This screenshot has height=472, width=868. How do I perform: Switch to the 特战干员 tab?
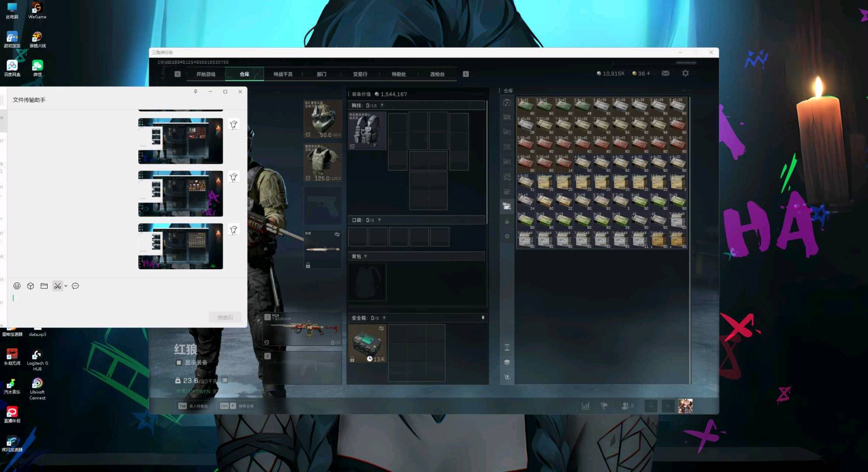click(283, 74)
